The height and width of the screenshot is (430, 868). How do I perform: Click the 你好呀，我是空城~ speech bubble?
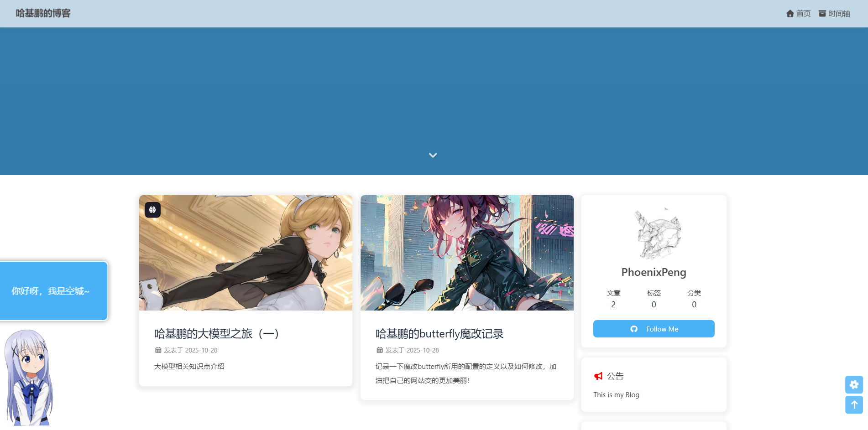coord(53,291)
